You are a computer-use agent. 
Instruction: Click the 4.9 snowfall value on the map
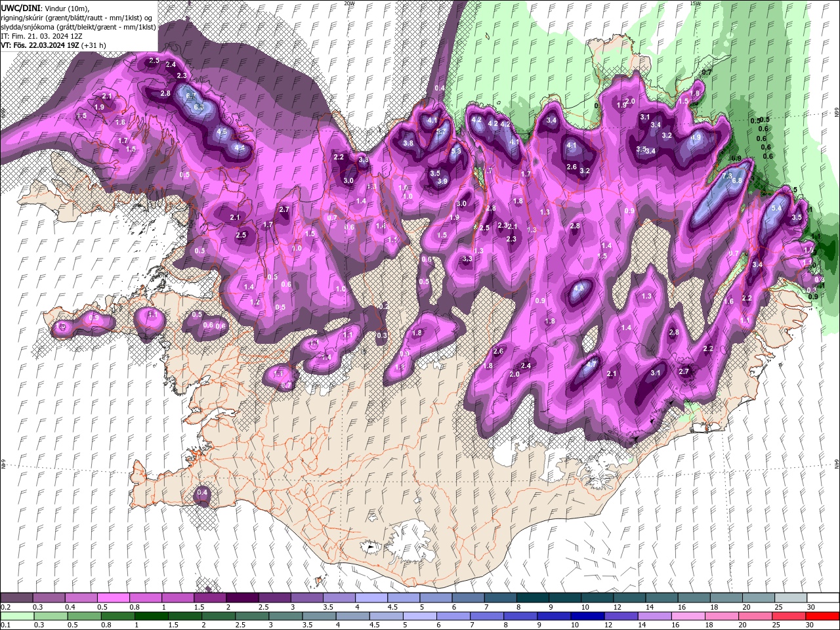[x=696, y=137]
